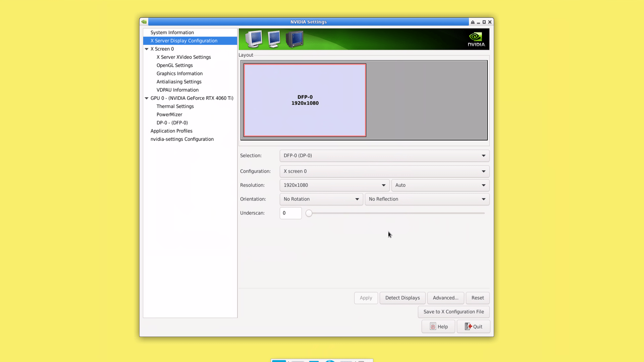Screen dimensions: 644x362
Task: Click the Underscan slider handle
Action: pyautogui.click(x=309, y=213)
